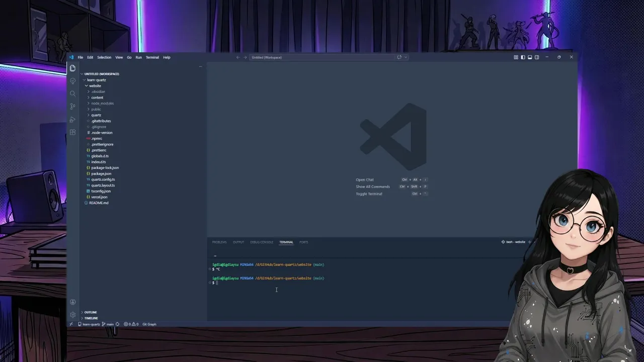
Task: Collapse the Untitled (Workspace) section
Action: click(102, 74)
